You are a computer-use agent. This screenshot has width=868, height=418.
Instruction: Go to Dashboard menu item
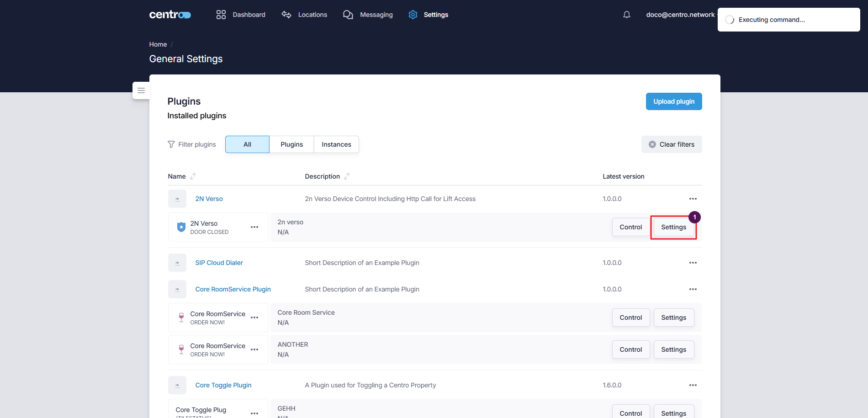[x=249, y=15]
